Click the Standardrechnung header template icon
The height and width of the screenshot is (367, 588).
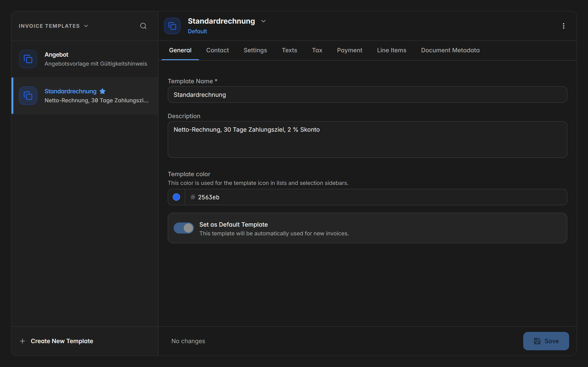[172, 26]
